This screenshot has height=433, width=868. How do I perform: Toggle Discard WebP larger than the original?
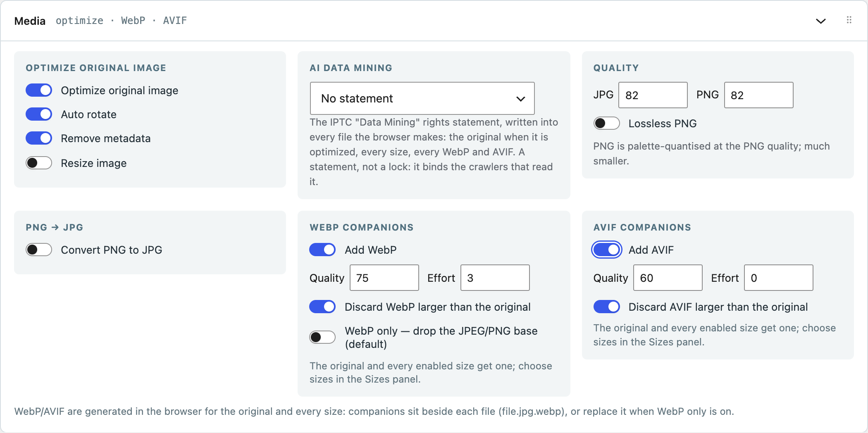pyautogui.click(x=322, y=307)
